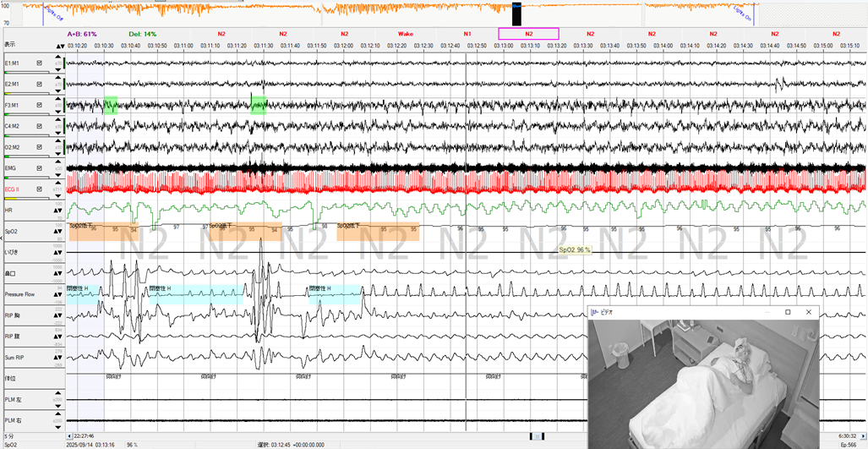868x449 pixels.
Task: Click scale arrows on the HR channel
Action: [58, 210]
